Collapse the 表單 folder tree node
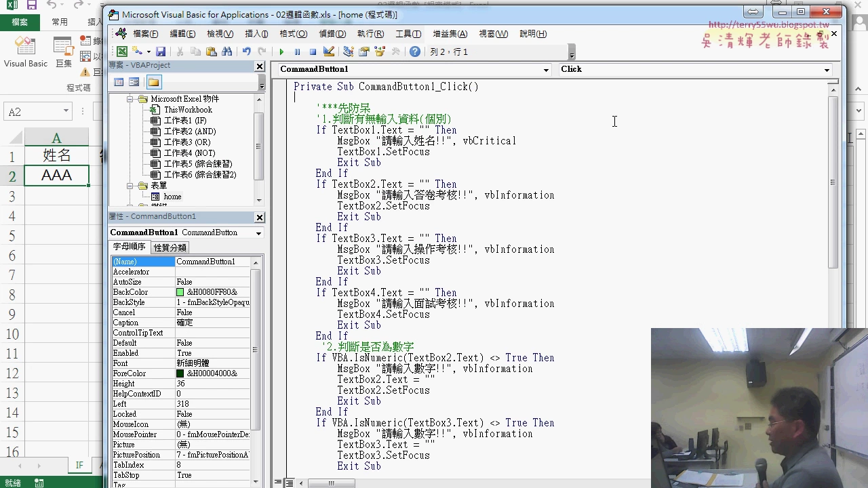The height and width of the screenshot is (488, 868). (130, 186)
